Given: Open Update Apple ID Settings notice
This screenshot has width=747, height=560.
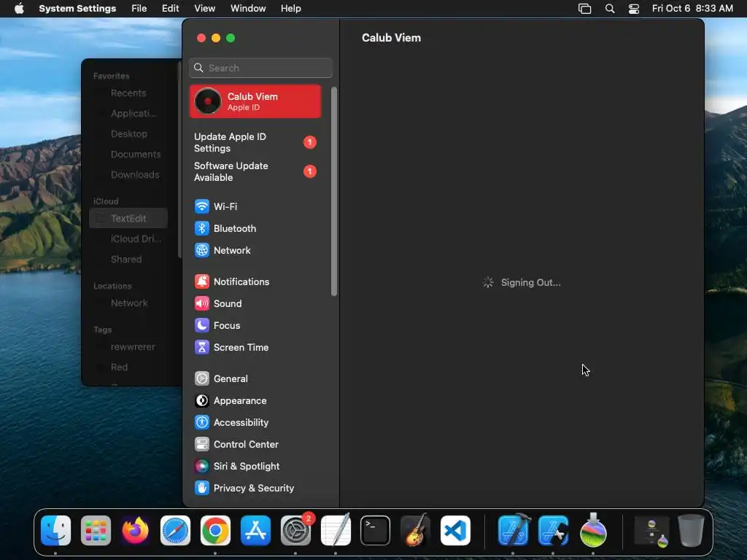Looking at the screenshot, I should (255, 142).
